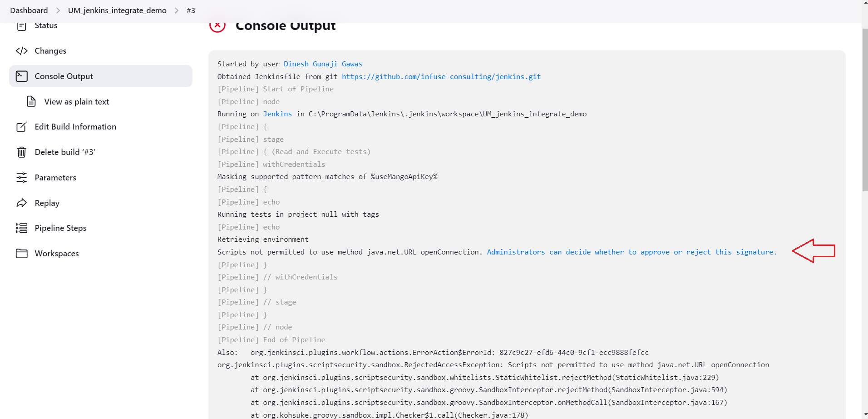Click '[Pipeline] // withCredentials' line

point(277,277)
